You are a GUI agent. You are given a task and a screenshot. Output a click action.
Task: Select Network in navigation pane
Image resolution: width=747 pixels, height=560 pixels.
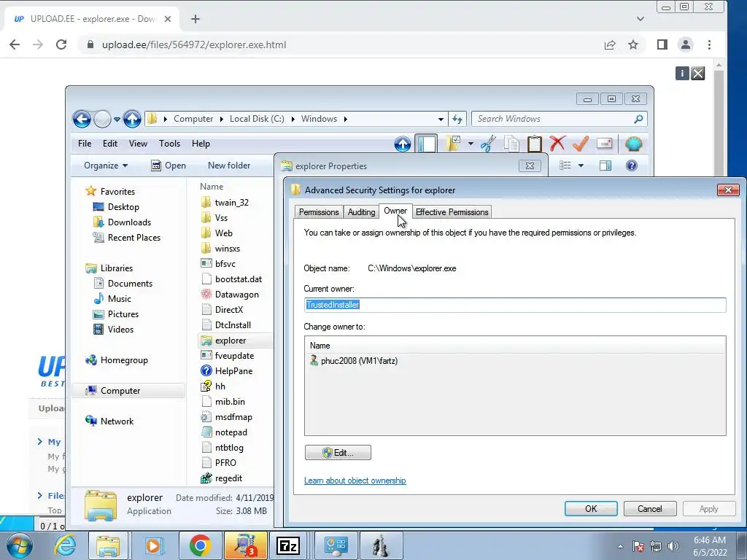tap(109, 421)
